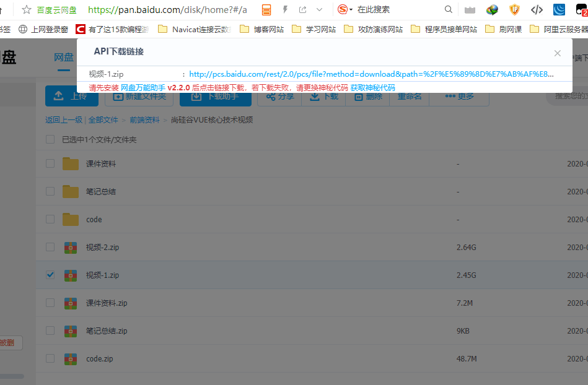Click the share page icon

point(302,10)
